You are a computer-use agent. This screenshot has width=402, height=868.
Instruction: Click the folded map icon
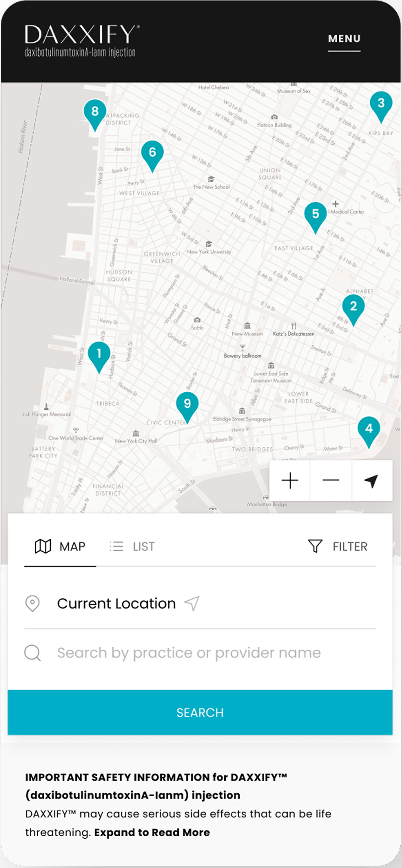pos(43,546)
